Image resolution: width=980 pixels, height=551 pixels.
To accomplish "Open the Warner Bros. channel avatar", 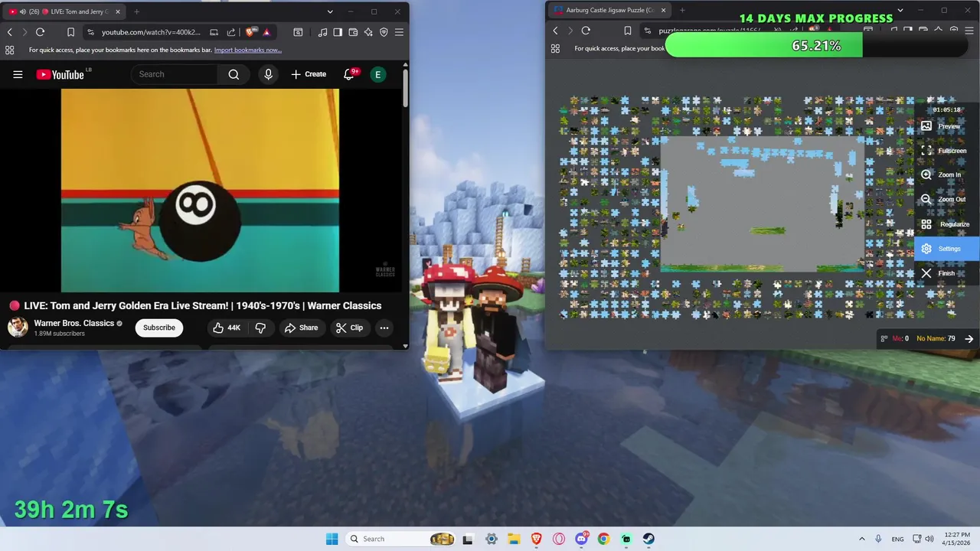I will point(18,328).
